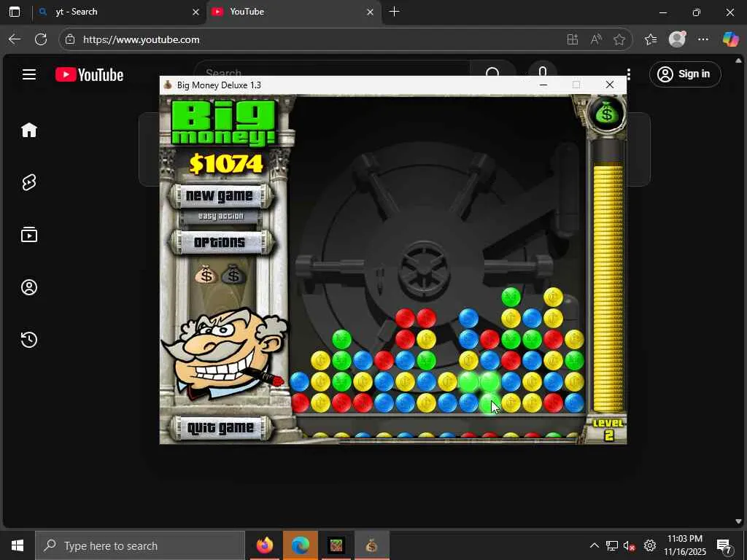The image size is (747, 560).
Task: Add this page to favorites
Action: click(619, 39)
